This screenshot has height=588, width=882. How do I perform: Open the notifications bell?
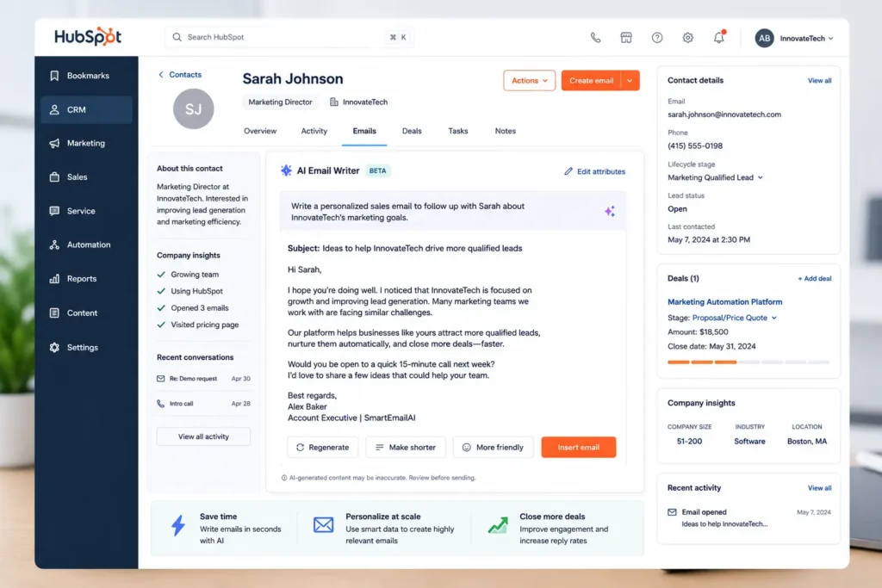[719, 38]
